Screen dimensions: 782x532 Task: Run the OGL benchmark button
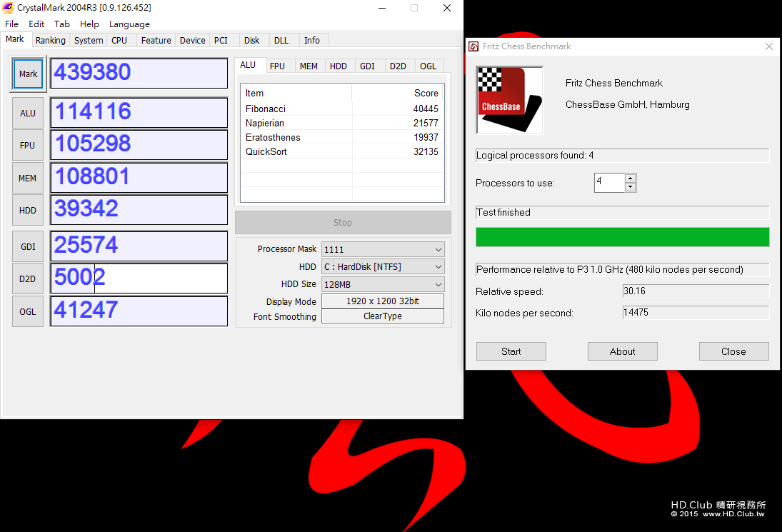point(28,311)
